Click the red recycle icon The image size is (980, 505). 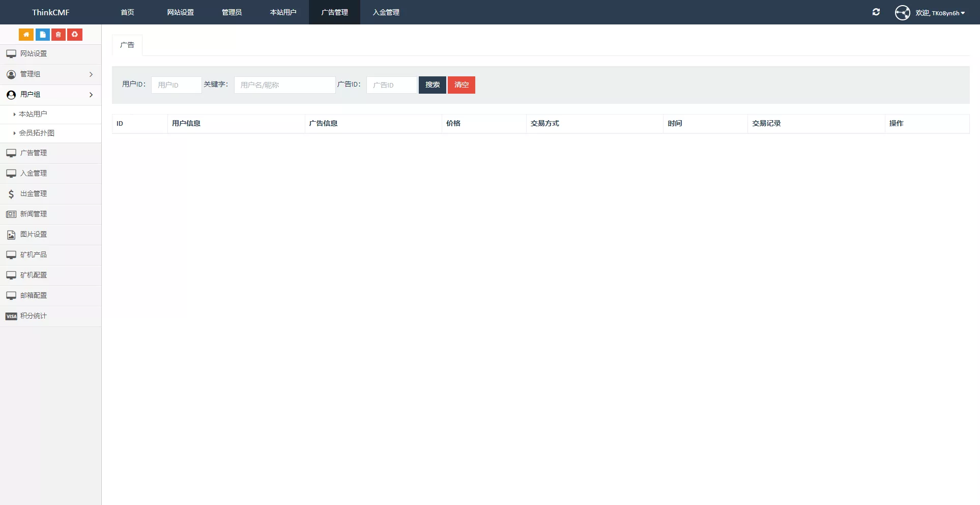click(x=75, y=35)
